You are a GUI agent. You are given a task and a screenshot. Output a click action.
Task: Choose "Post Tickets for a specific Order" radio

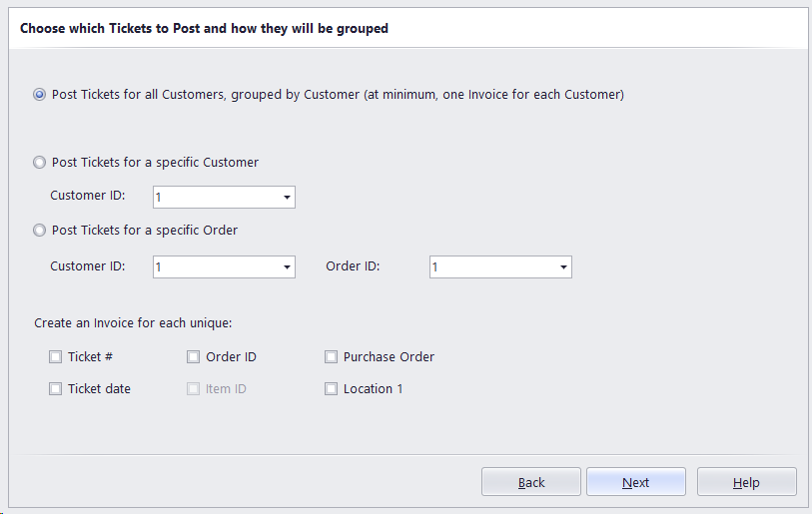click(x=40, y=230)
